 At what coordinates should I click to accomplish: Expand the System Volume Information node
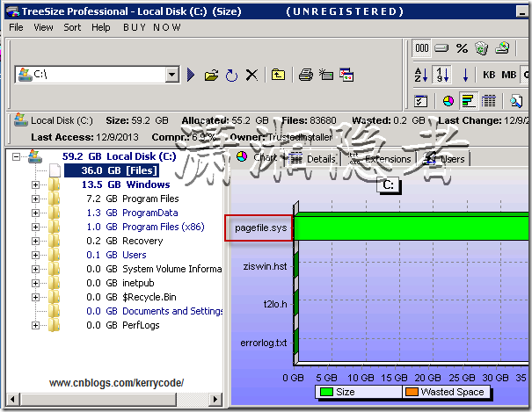[35, 269]
